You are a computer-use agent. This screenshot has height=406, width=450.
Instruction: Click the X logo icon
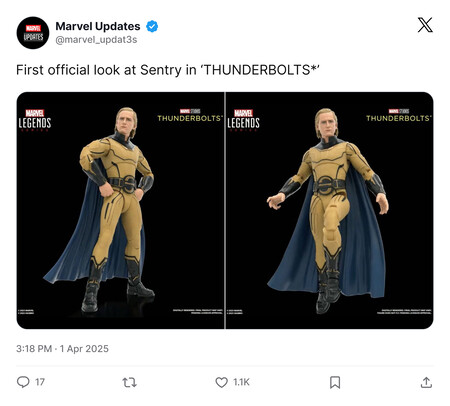click(x=425, y=25)
